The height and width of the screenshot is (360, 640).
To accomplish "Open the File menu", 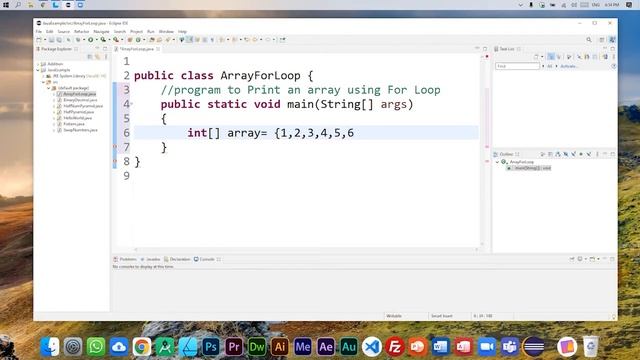I will click(x=38, y=31).
